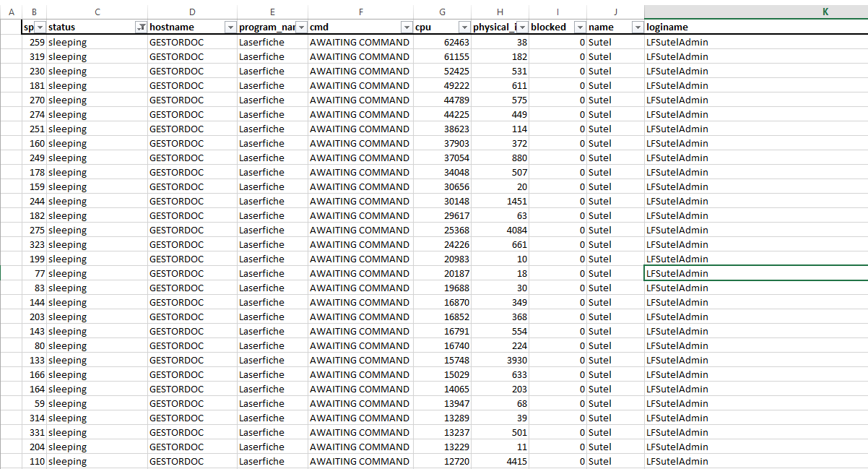Select cpu cell with value 49222
The height and width of the screenshot is (469, 868).
coord(442,85)
